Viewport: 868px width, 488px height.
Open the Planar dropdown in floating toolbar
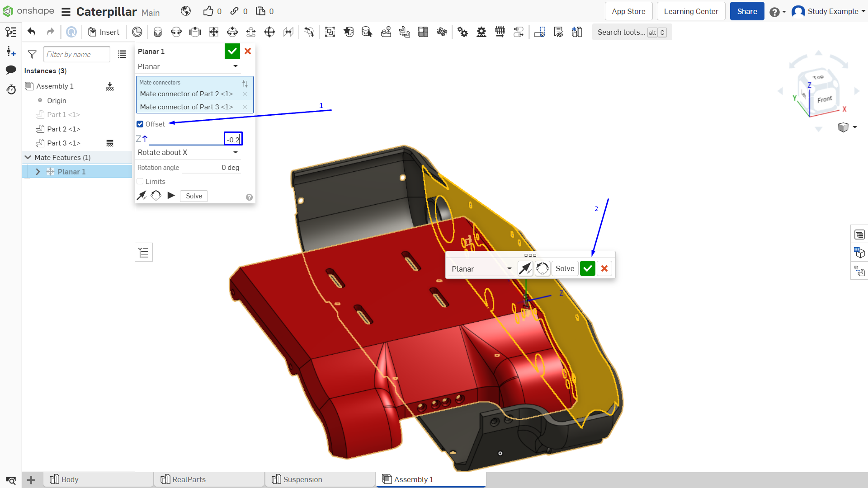[481, 269]
